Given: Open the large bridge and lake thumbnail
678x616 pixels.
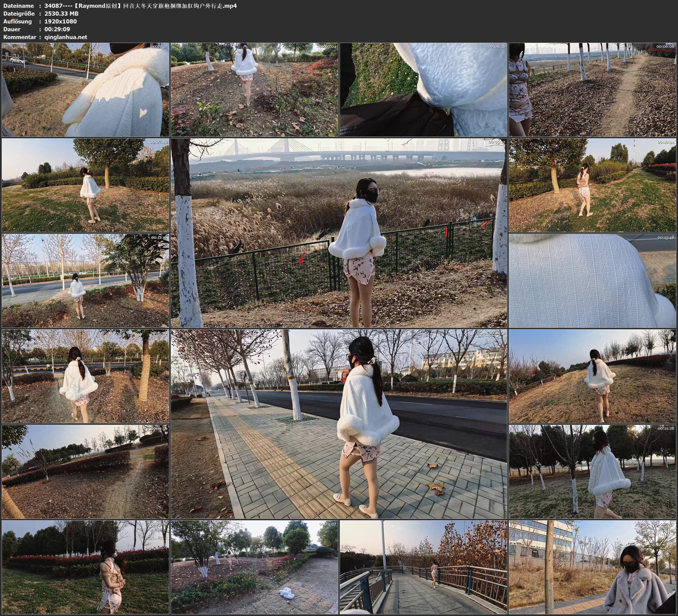Looking at the screenshot, I should coord(339,233).
